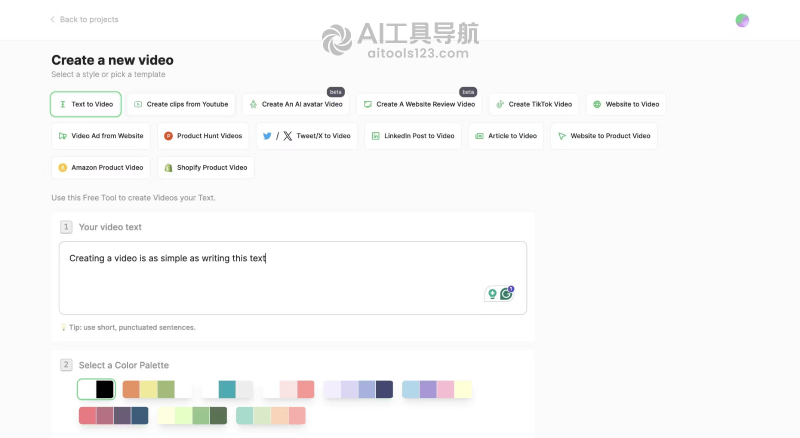Screen dimensions: 800x438
Task: Pick Shopify Product Video option
Action: 206,167
